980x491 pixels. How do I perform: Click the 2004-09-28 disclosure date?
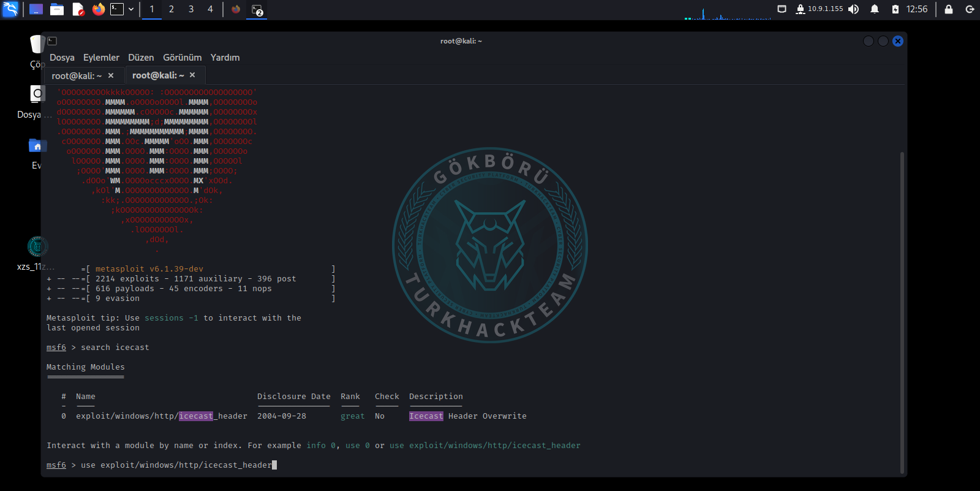[282, 416]
